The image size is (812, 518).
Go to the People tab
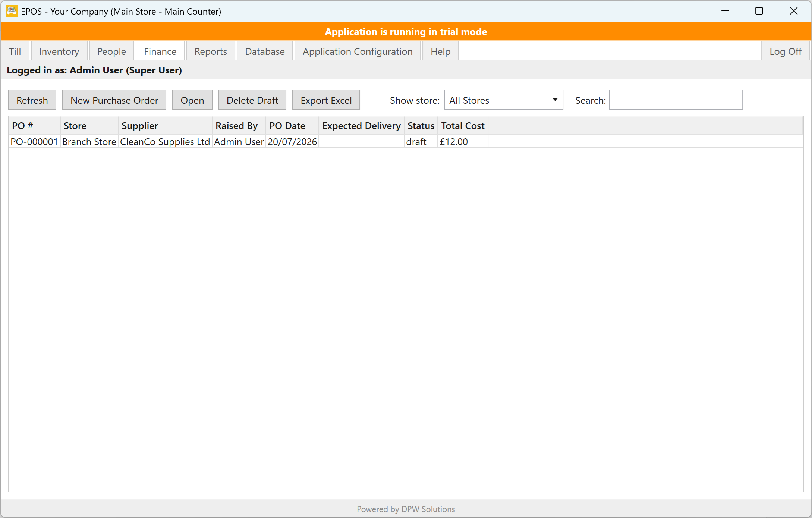(111, 51)
